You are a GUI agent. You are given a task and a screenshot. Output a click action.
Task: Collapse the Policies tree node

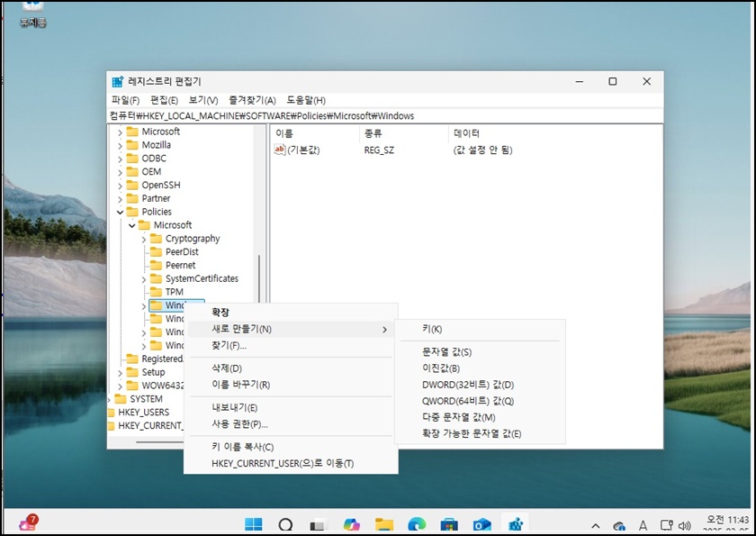click(x=120, y=212)
